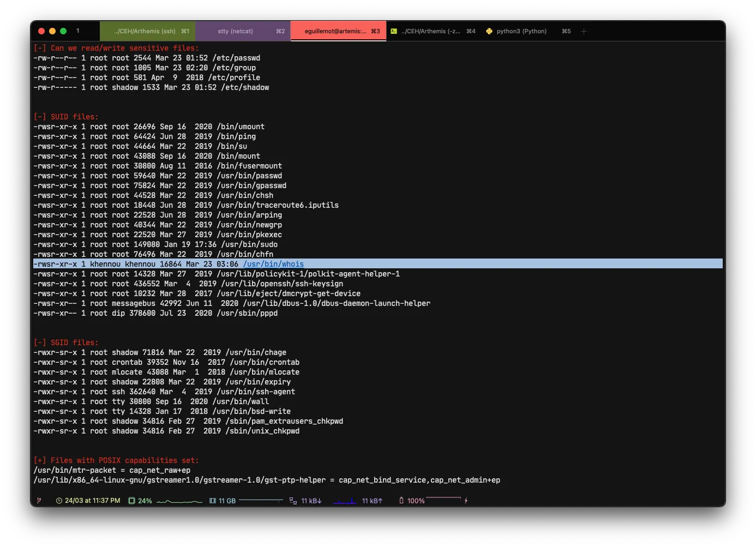The image size is (756, 547).
Task: Click the battery icon showing 100%
Action: tap(401, 501)
